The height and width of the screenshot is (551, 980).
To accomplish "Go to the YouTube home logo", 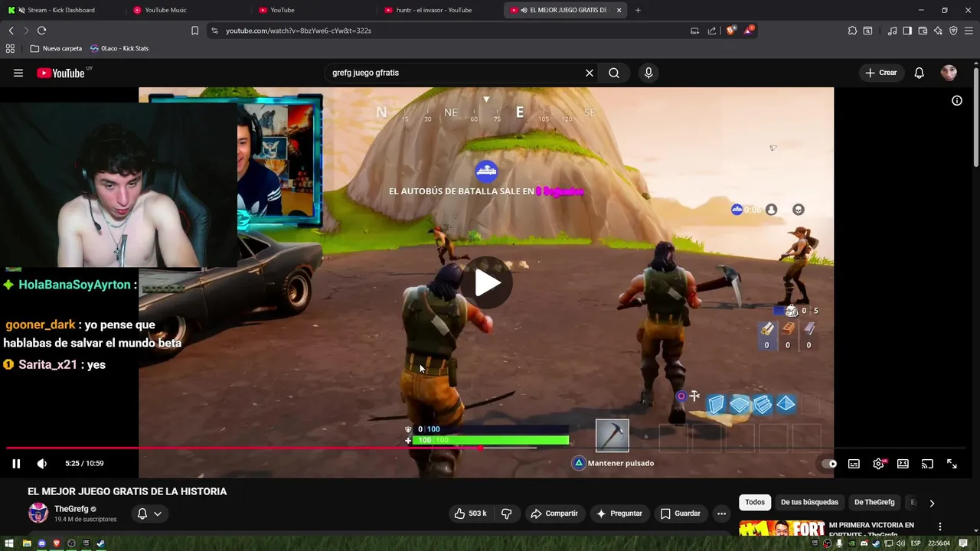I will pos(60,73).
